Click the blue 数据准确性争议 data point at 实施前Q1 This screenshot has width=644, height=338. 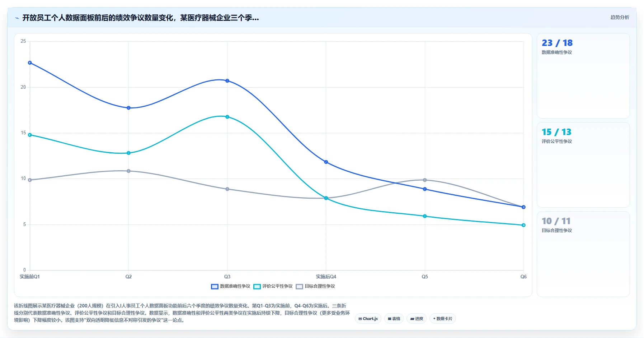pyautogui.click(x=30, y=63)
